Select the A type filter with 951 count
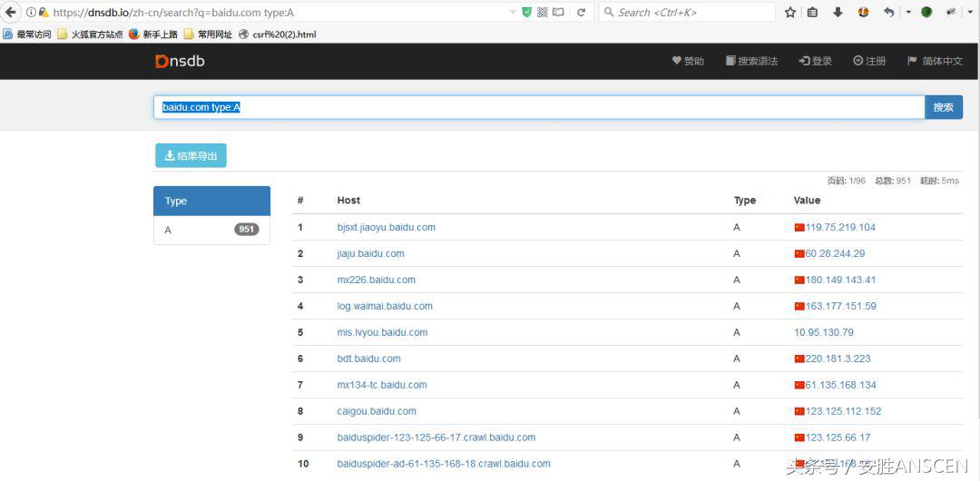The height and width of the screenshot is (482, 980). [x=211, y=230]
